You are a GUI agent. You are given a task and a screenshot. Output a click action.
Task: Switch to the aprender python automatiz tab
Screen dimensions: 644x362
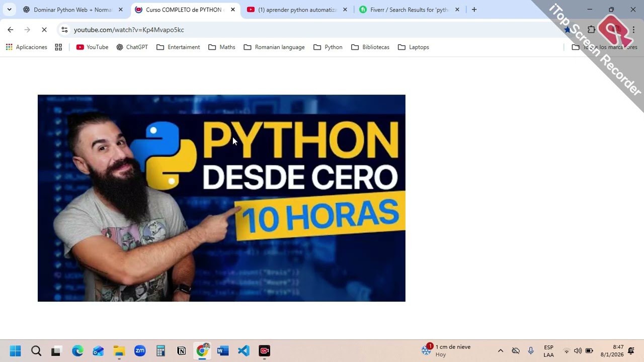tap(297, 10)
